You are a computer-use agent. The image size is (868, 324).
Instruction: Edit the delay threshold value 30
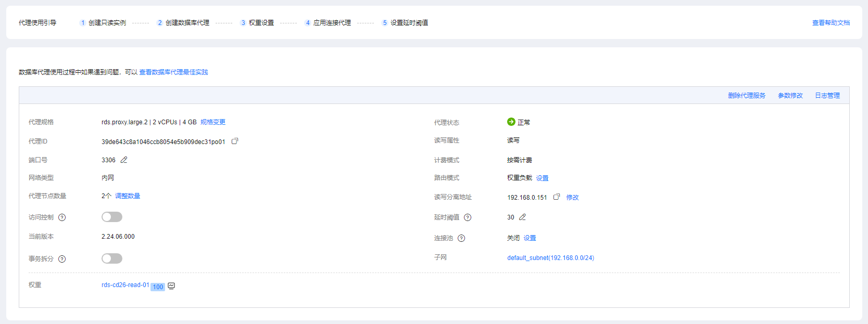[x=522, y=217]
